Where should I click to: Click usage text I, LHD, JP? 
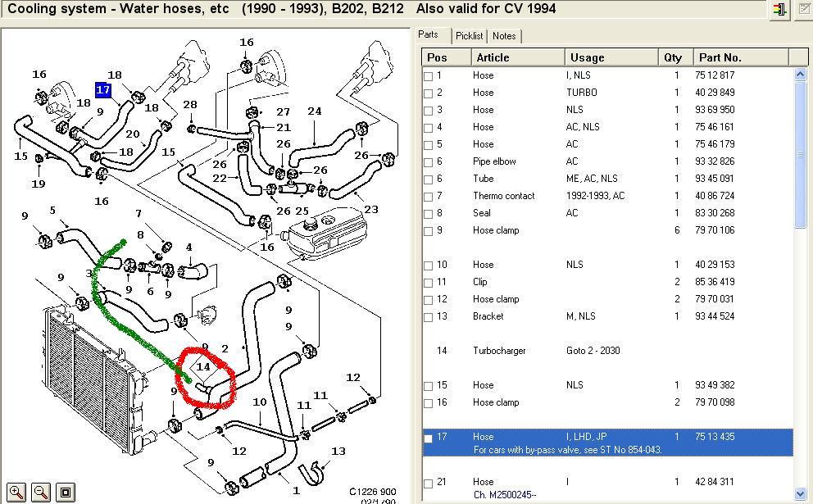pos(587,437)
